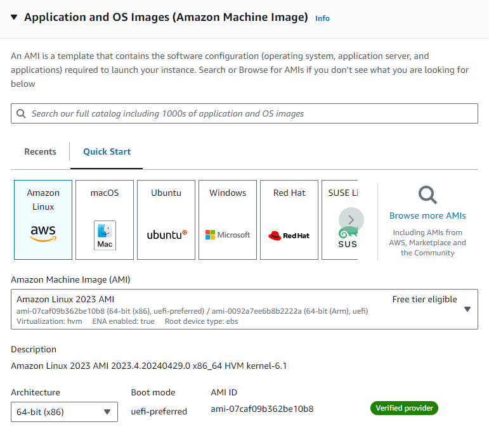This screenshot has width=489, height=448.
Task: Pick the Red Hat AMI card
Action: pos(289,220)
